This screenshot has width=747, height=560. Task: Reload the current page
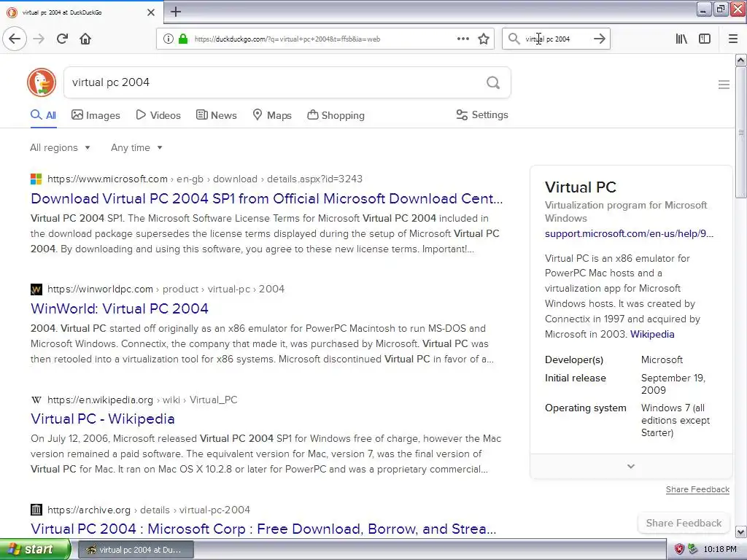click(62, 39)
